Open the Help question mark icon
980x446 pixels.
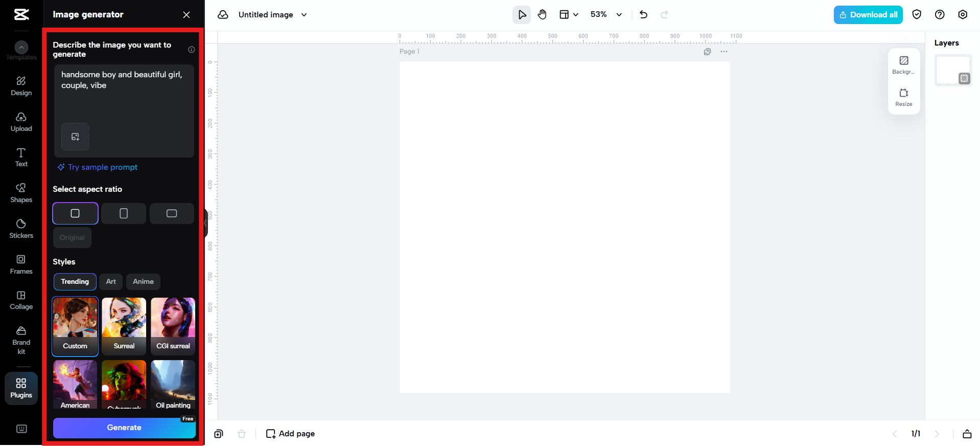pos(940,15)
